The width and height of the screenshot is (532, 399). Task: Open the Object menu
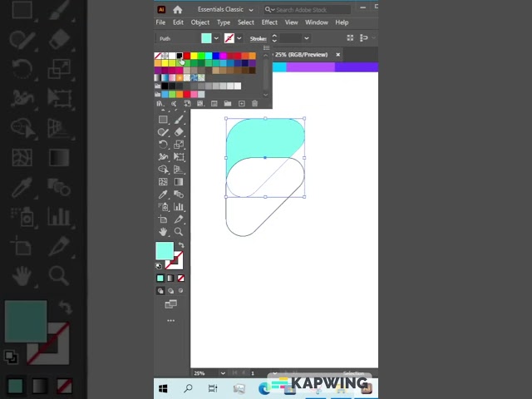200,22
